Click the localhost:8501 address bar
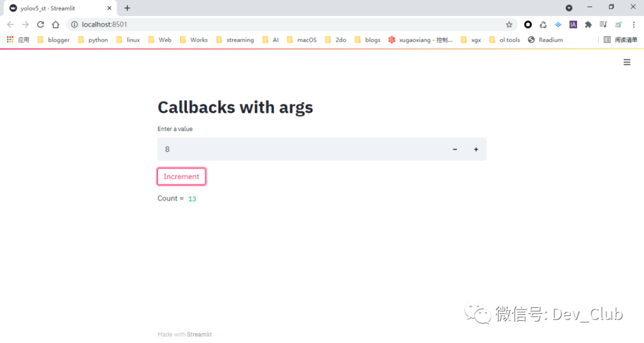Viewport: 644px width, 343px height. (287, 24)
